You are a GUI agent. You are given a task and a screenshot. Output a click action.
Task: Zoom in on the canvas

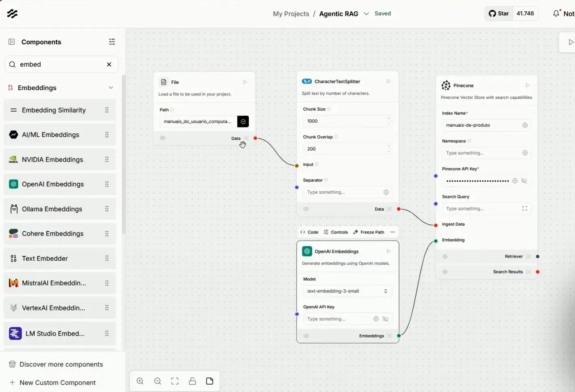click(140, 381)
